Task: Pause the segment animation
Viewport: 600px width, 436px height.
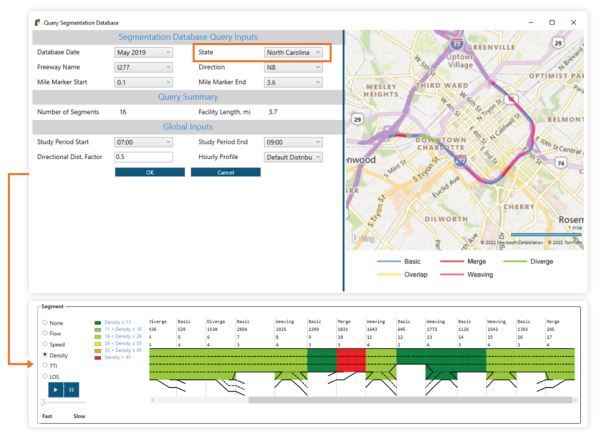Action: (71, 389)
